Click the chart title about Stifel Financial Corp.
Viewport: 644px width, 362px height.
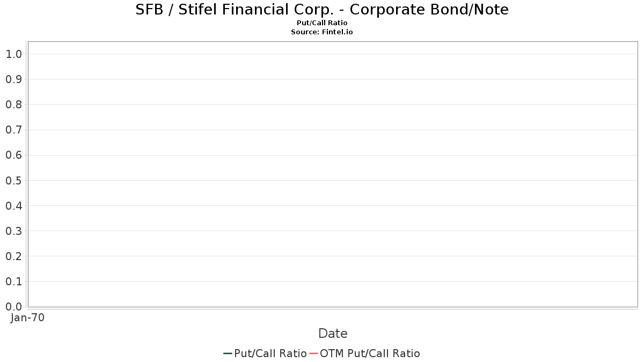tap(322, 9)
